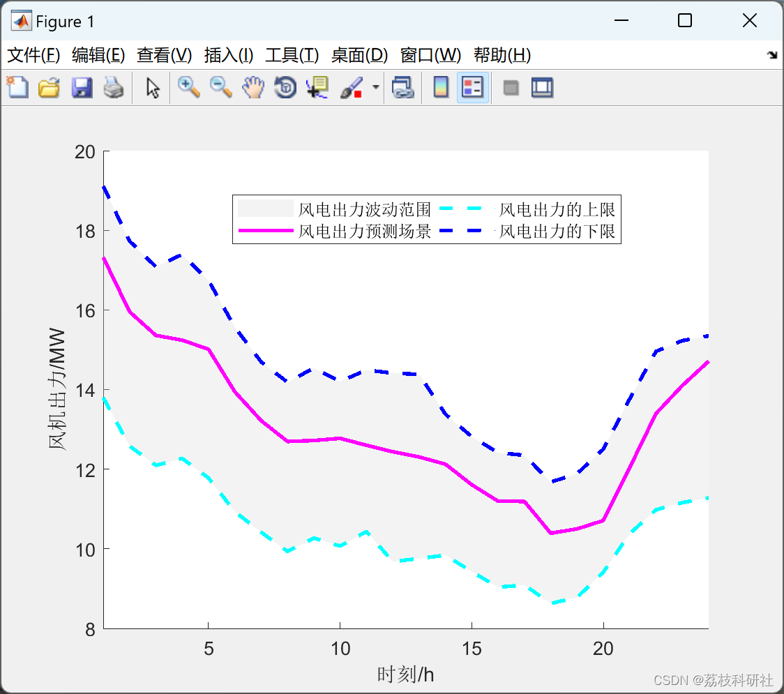Click the y-axis label 风机出力/MW

(x=56, y=389)
